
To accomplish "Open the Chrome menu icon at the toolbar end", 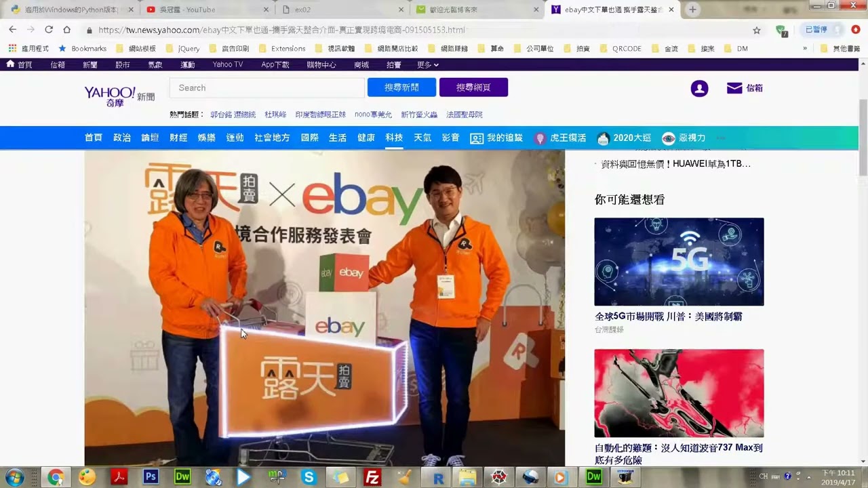I will click(x=856, y=30).
